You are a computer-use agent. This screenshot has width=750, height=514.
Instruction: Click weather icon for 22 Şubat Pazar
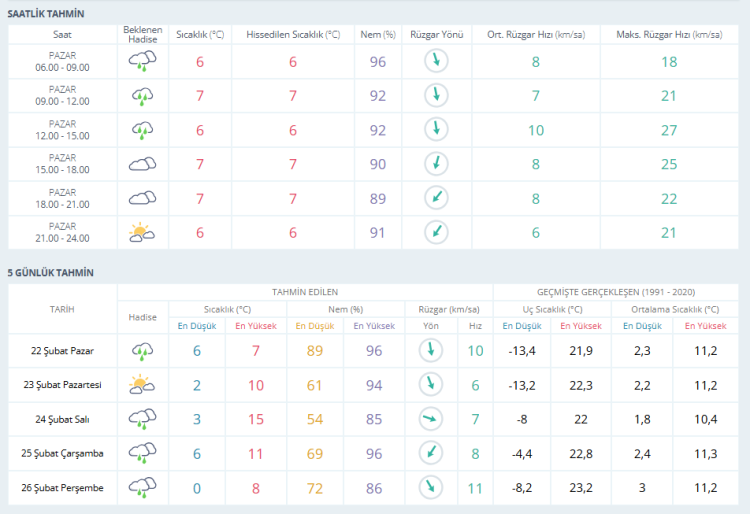(142, 350)
